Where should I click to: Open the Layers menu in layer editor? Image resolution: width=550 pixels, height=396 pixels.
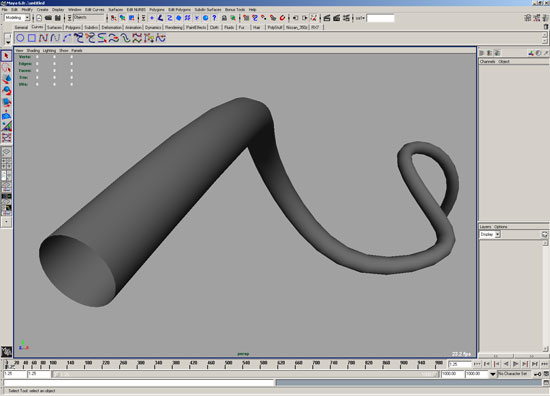(485, 227)
